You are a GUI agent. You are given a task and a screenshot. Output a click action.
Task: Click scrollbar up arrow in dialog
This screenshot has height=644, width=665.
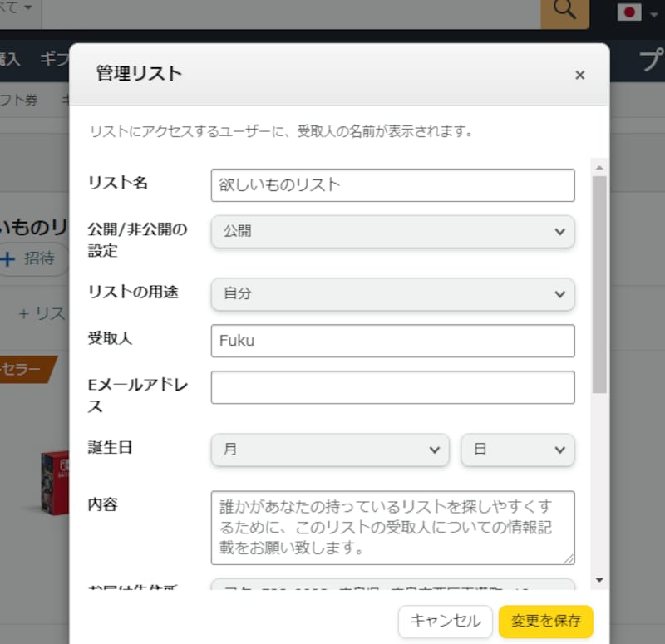pyautogui.click(x=599, y=167)
